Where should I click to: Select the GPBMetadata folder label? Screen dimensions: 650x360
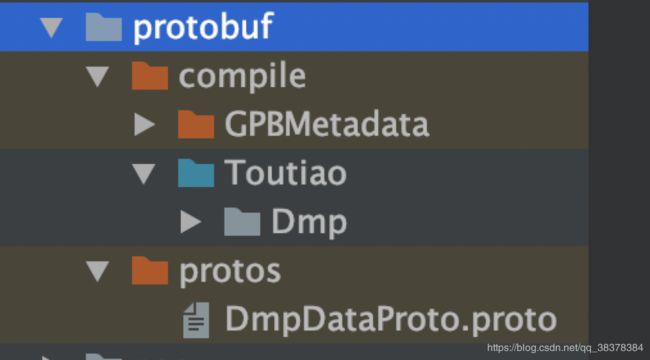327,124
